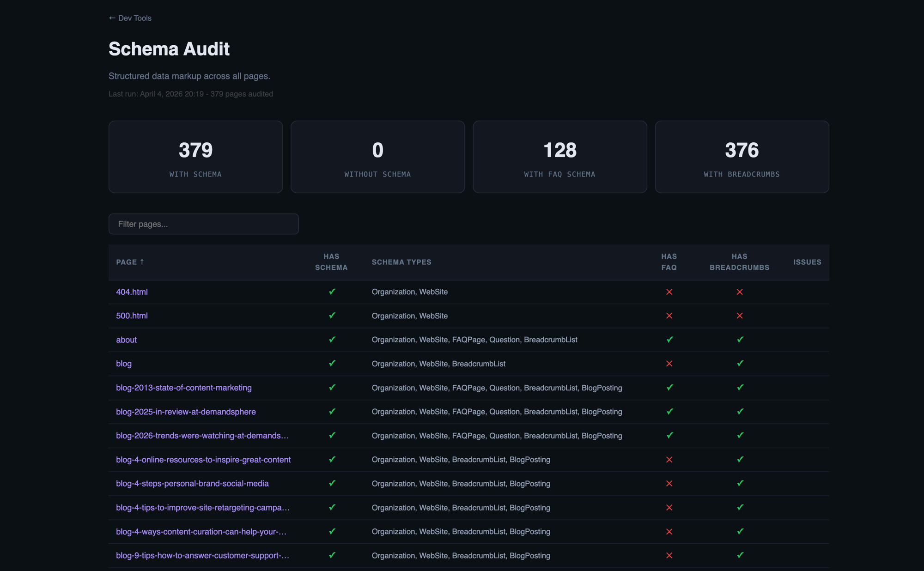Screen dimensions: 924x571
Task: Click the back arrow next to Dev Tools
Action: tap(111, 18)
